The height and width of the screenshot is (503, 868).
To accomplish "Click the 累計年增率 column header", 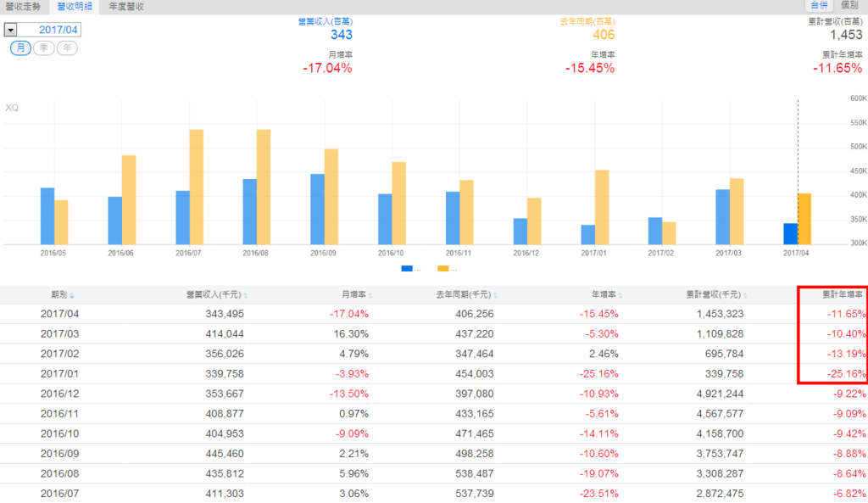I will click(842, 294).
